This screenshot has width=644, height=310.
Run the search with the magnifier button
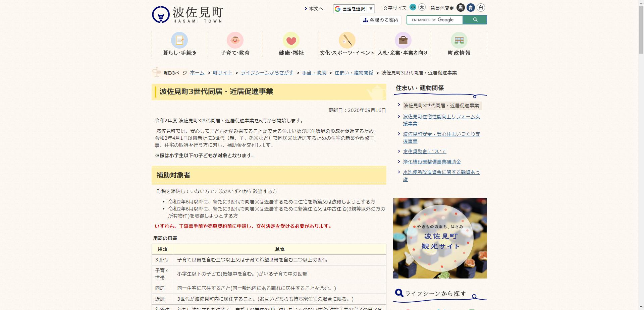coord(475,20)
